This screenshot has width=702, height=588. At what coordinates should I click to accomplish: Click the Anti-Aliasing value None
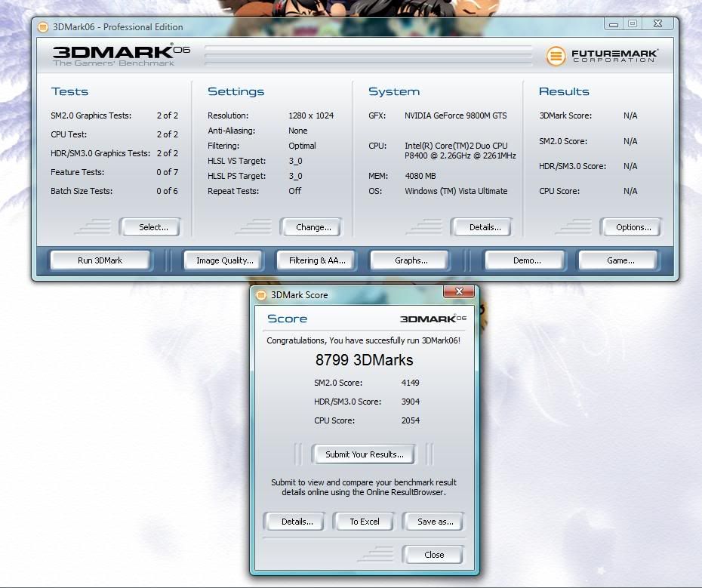297,131
